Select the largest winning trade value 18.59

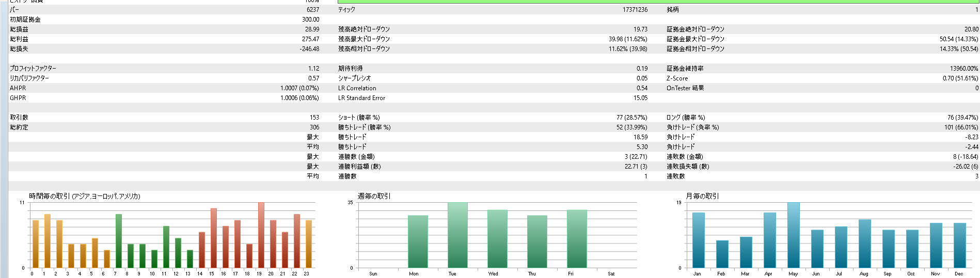pyautogui.click(x=640, y=137)
